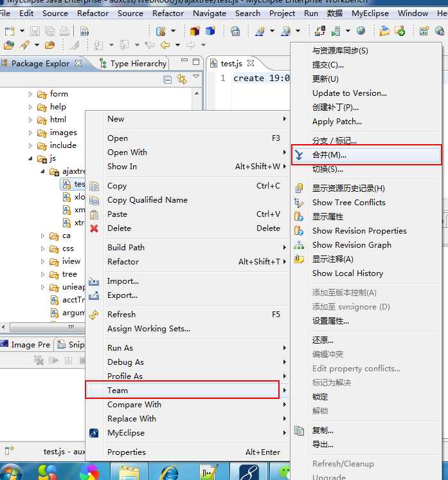Click the Windows Start button
The height and width of the screenshot is (480, 448).
pyautogui.click(x=12, y=473)
